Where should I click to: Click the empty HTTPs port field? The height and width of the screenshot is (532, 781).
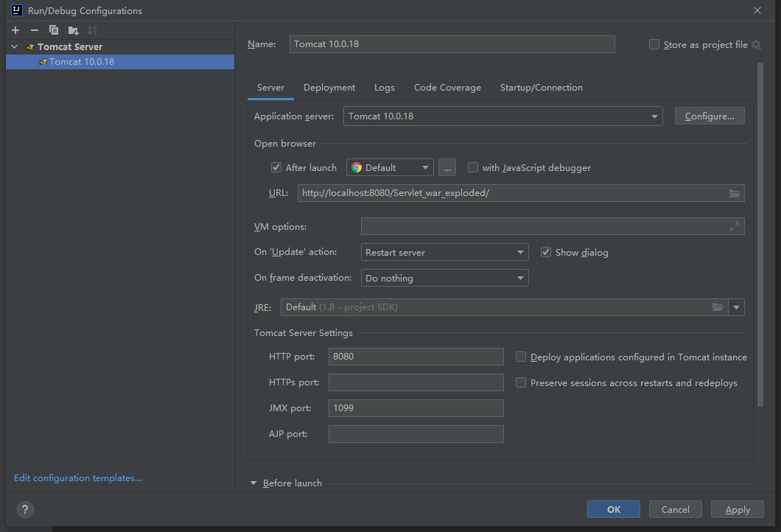(416, 382)
